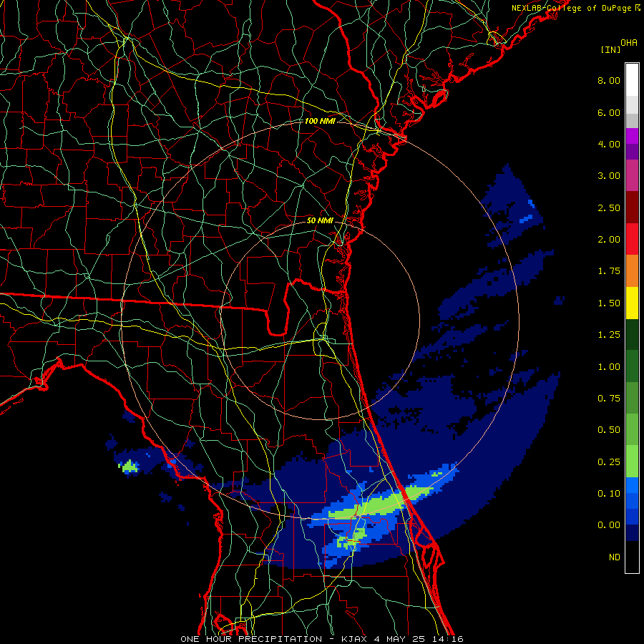Image resolution: width=644 pixels, height=644 pixels.
Task: Click the 0.00 legend value
Action: (x=609, y=525)
